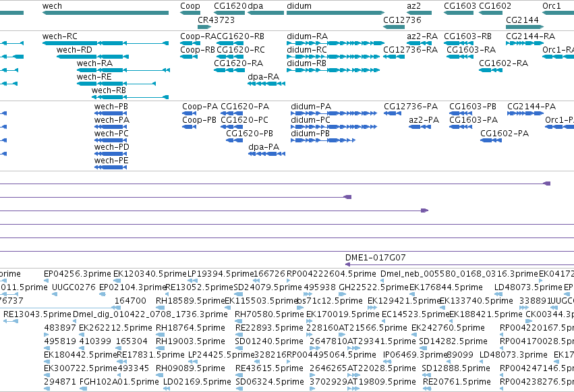Select the dpa gene bar
The width and height of the screenshot is (574, 392).
[x=266, y=13]
